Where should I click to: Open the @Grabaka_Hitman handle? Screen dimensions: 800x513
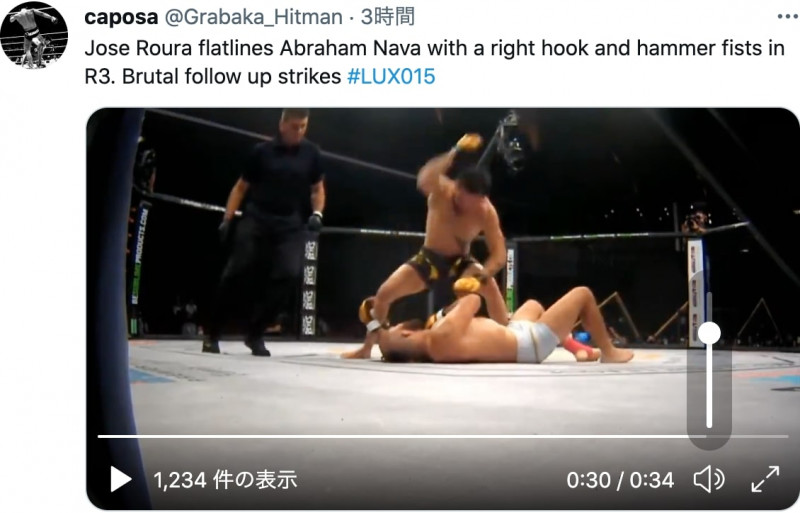(254, 17)
